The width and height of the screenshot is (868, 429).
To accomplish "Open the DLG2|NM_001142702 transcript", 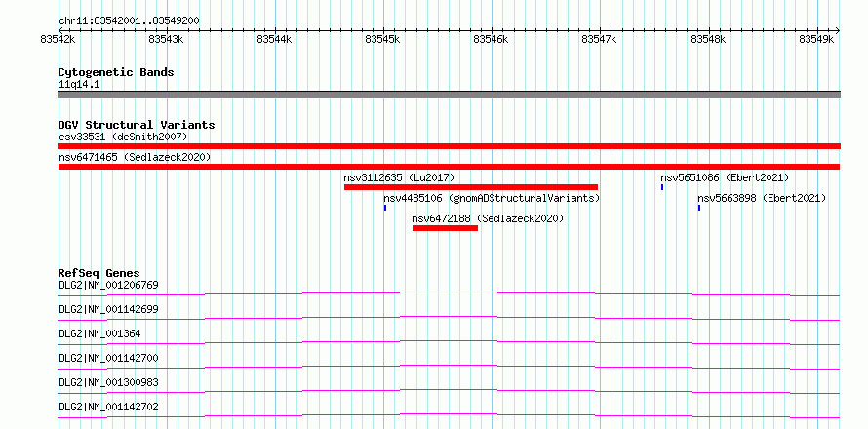I will click(108, 407).
